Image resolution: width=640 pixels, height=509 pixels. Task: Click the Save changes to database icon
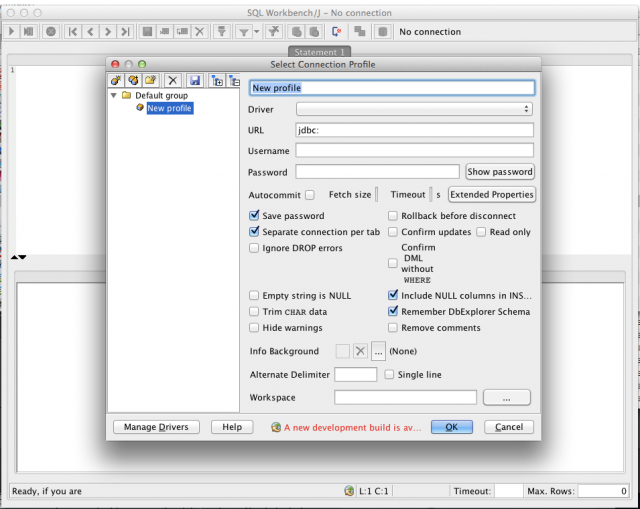coord(147,31)
